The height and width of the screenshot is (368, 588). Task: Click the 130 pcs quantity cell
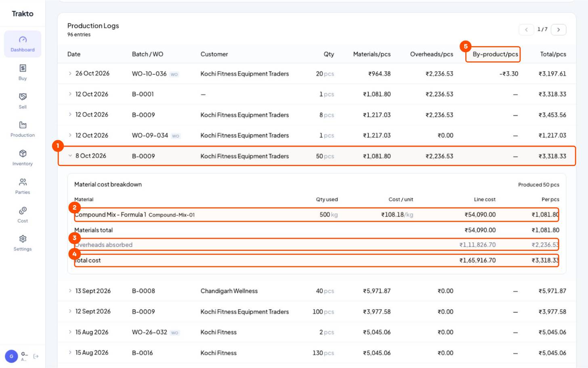tap(323, 353)
